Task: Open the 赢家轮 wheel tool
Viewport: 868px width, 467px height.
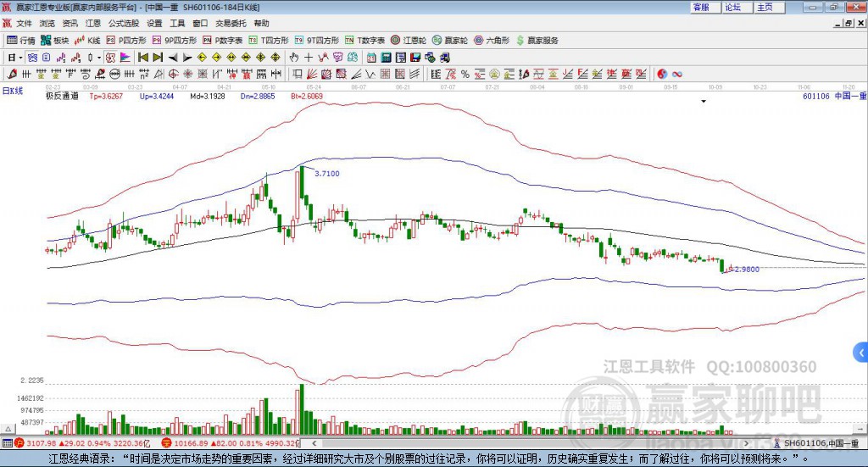Action: point(450,41)
